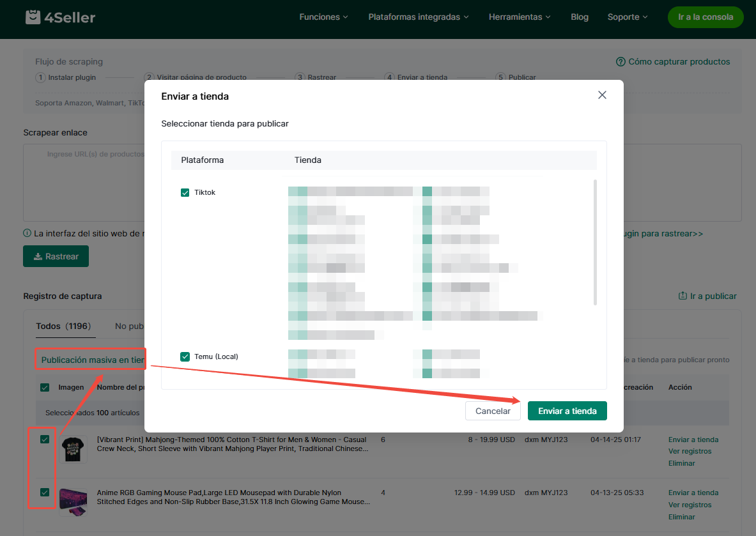The height and width of the screenshot is (536, 756).
Task: Open the mahjong T-shirt product thumbnail
Action: (x=73, y=450)
